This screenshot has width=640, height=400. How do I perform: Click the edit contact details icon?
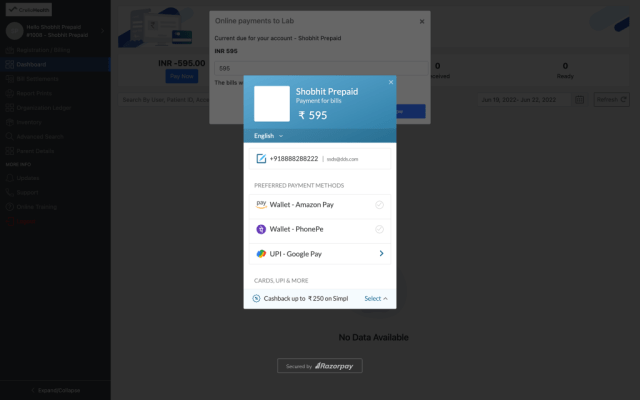tap(261, 158)
